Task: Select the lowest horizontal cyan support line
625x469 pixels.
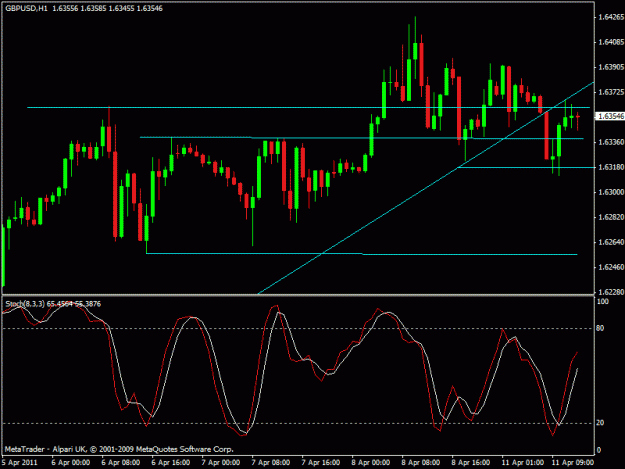Action: [x=362, y=254]
